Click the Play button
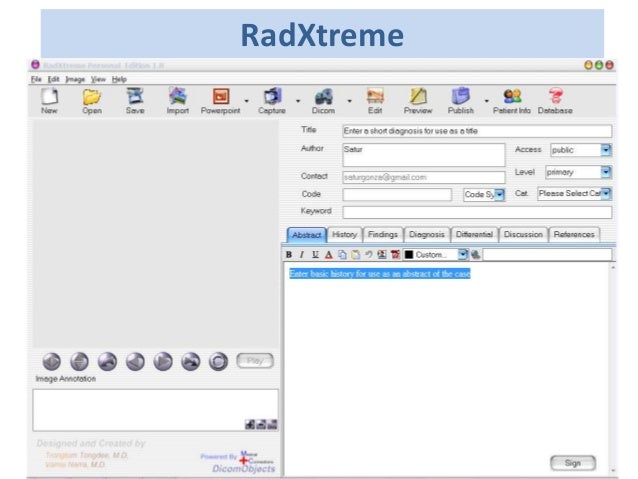Viewport: 638px width, 479px height. pos(255,361)
